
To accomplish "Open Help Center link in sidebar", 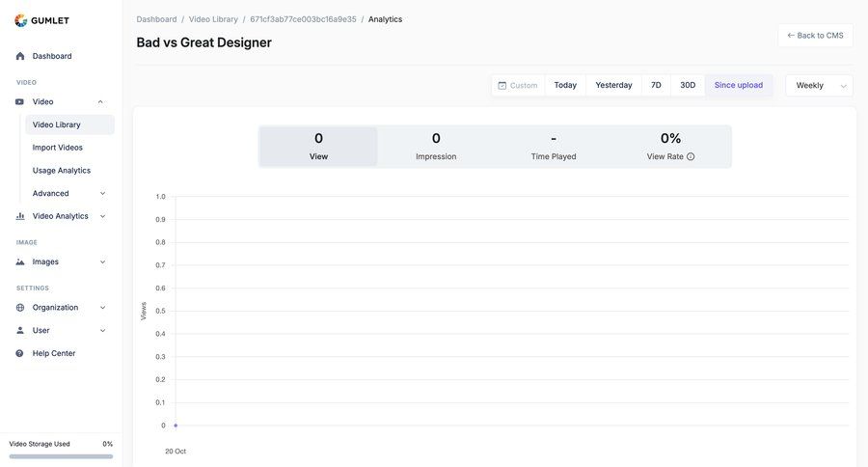I will click(54, 353).
